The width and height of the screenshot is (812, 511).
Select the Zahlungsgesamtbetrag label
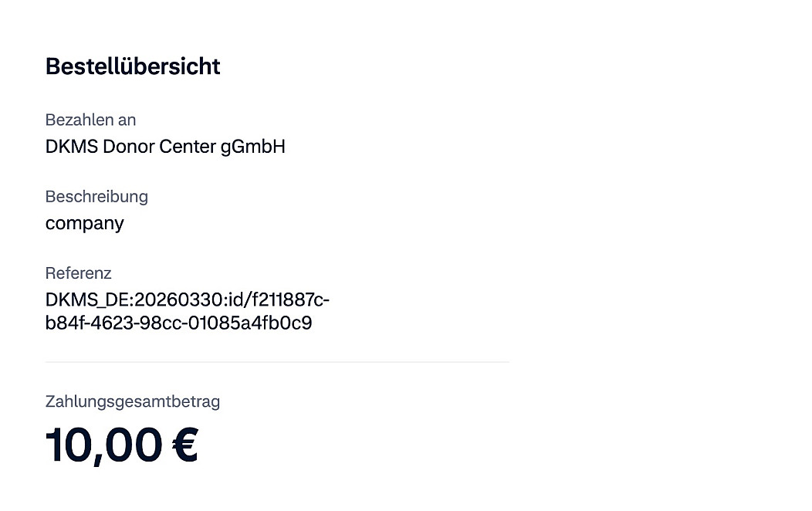(133, 401)
